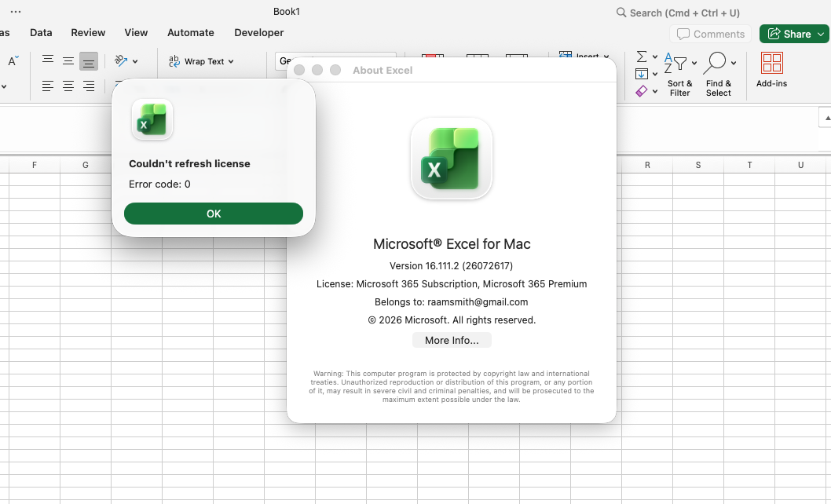The image size is (831, 504).
Task: Click the middle vertical align icon
Action: (68, 61)
